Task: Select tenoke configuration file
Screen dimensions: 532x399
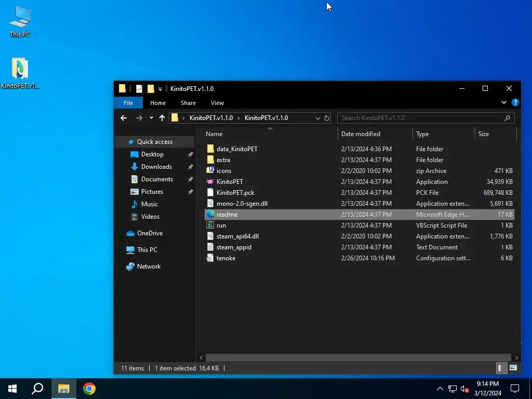Action: click(x=360, y=258)
